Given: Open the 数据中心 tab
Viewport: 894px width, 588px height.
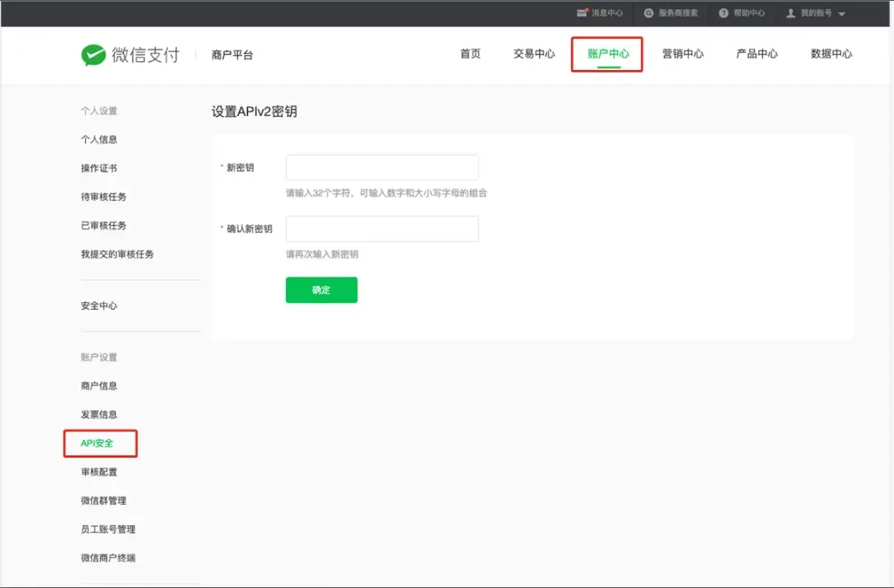Looking at the screenshot, I should pyautogui.click(x=831, y=54).
